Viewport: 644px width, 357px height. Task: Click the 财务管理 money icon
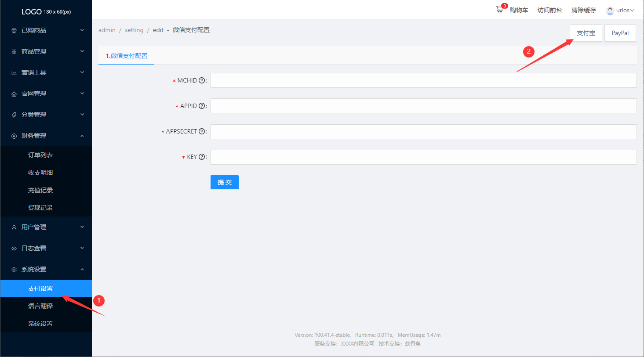(x=14, y=136)
